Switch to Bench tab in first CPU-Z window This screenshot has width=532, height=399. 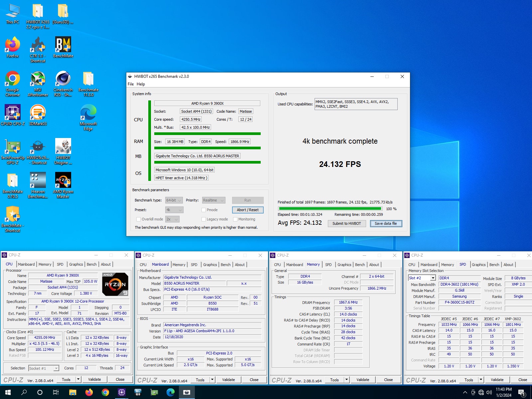click(x=91, y=264)
